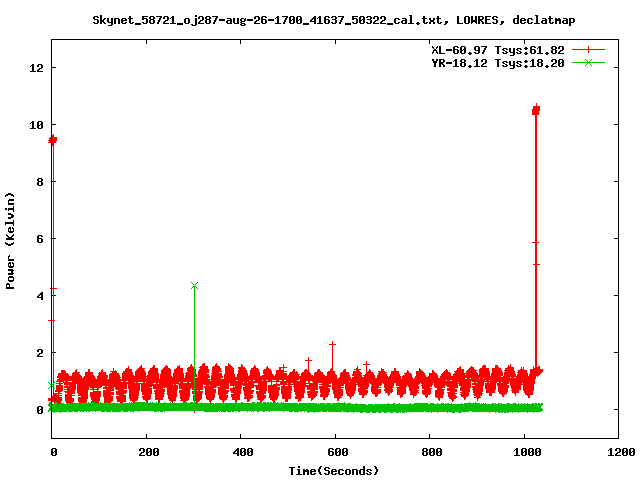Select the XL-60.97 Tsys:61.82 legend label

click(498, 50)
